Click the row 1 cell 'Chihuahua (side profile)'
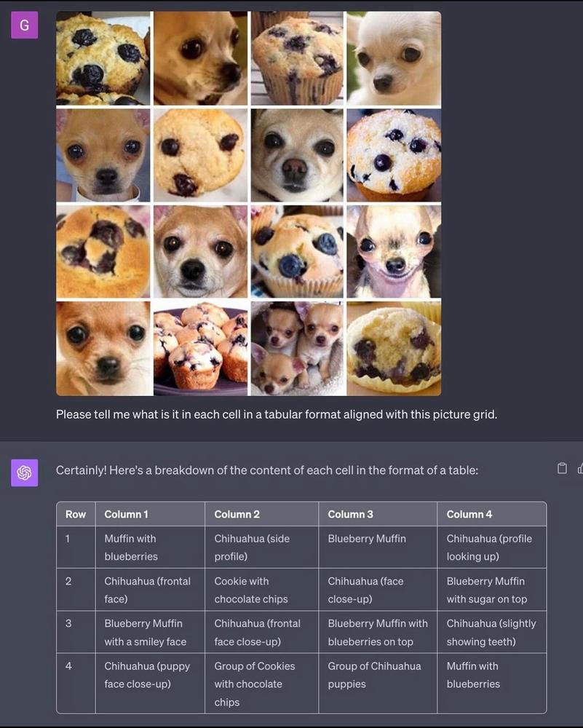Image resolution: width=583 pixels, height=728 pixels. tap(262, 547)
